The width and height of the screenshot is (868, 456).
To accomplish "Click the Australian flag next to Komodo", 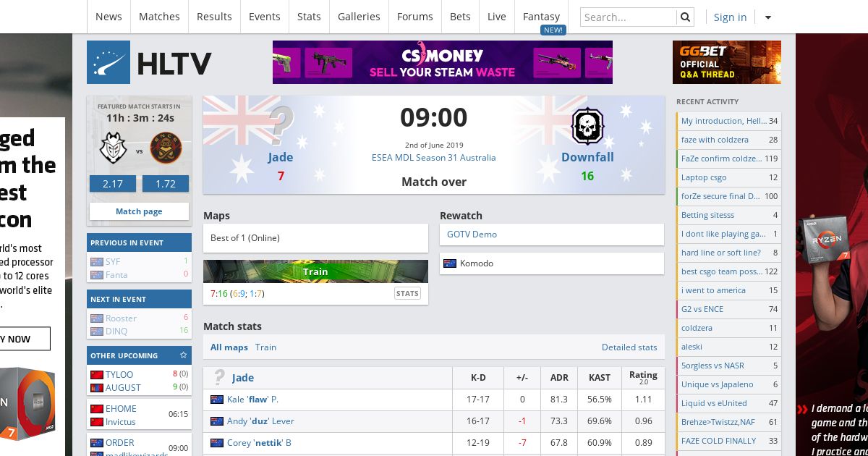I will [450, 263].
